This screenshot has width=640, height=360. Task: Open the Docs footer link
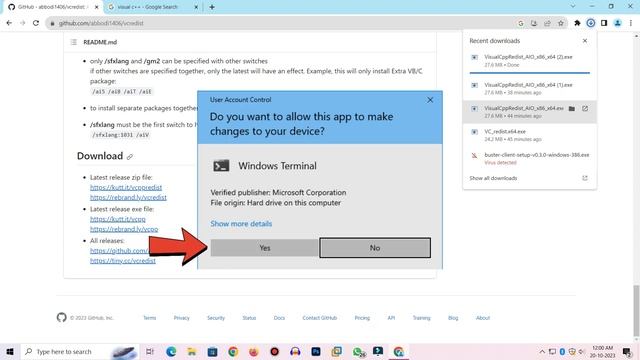(x=279, y=318)
